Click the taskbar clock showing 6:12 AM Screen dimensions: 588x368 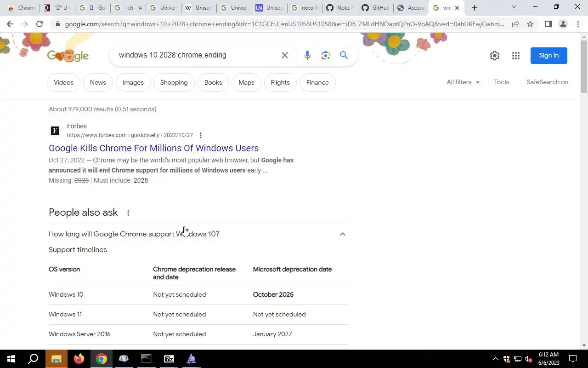coord(548,359)
